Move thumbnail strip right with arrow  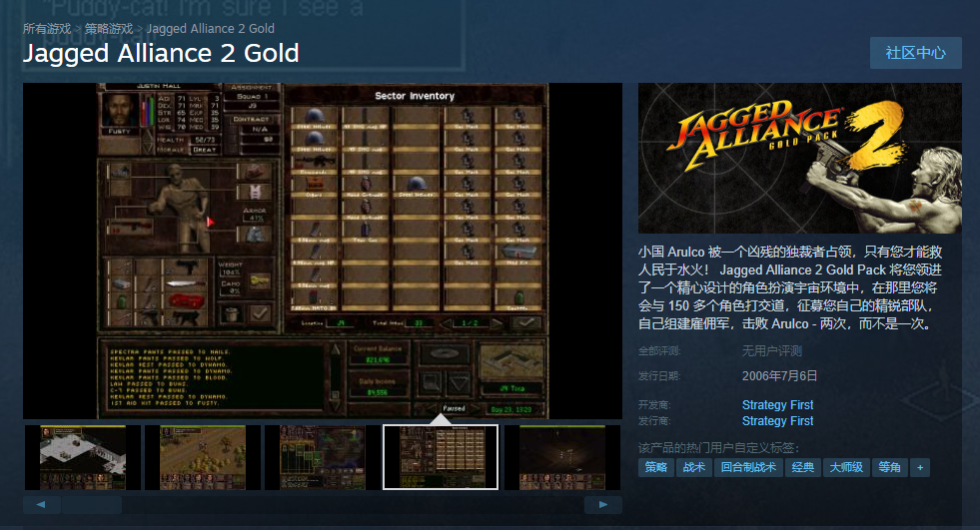603,504
